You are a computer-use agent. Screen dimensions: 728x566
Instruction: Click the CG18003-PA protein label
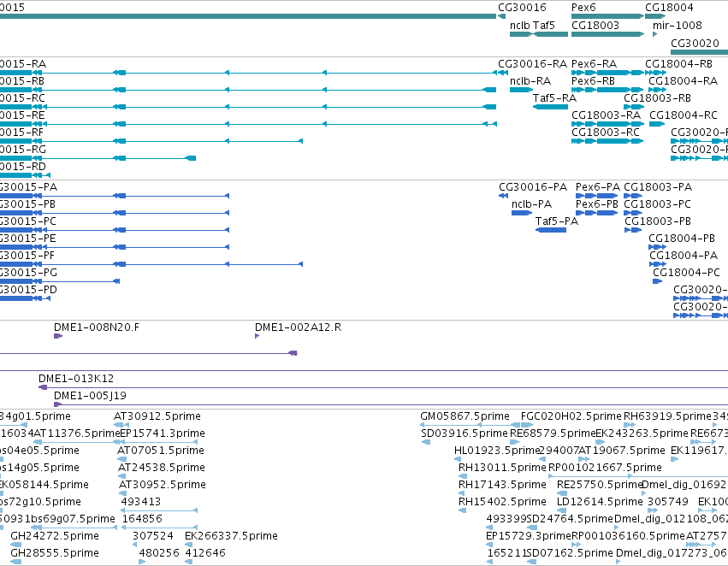658,187
